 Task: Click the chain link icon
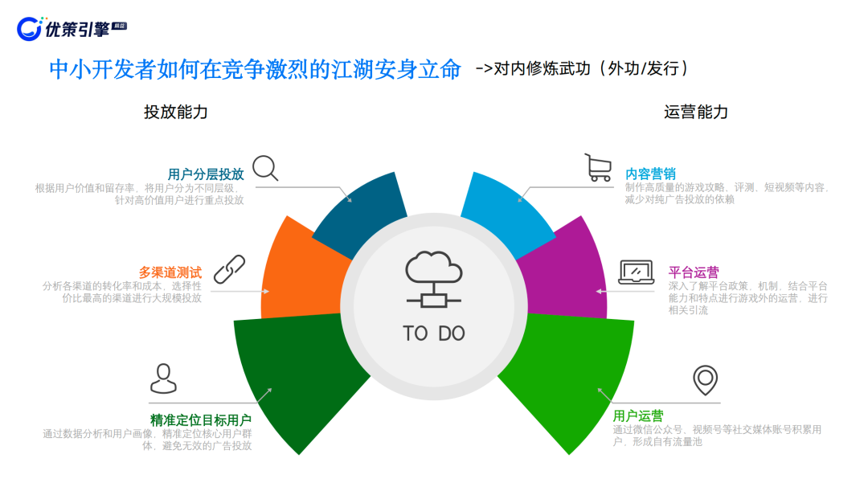tap(229, 269)
